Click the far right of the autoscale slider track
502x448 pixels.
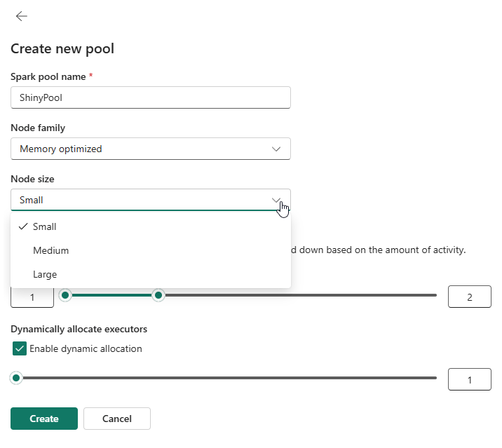pos(433,295)
